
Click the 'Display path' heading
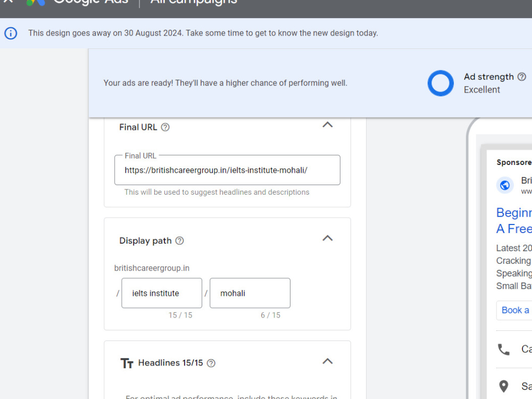click(145, 241)
